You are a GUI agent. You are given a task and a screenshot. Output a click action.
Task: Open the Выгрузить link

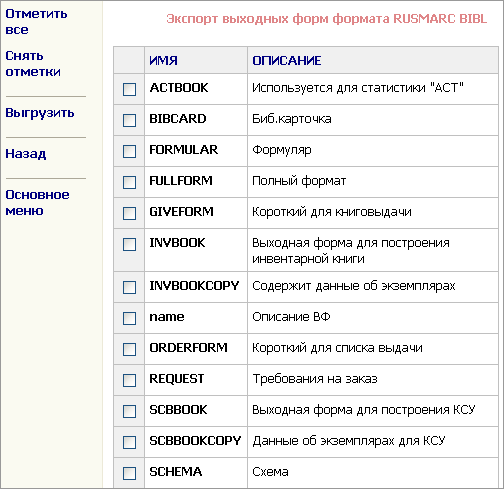pos(40,113)
